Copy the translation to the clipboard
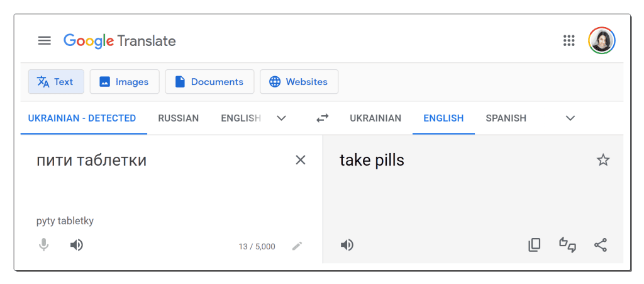The width and height of the screenshot is (644, 284). point(535,245)
